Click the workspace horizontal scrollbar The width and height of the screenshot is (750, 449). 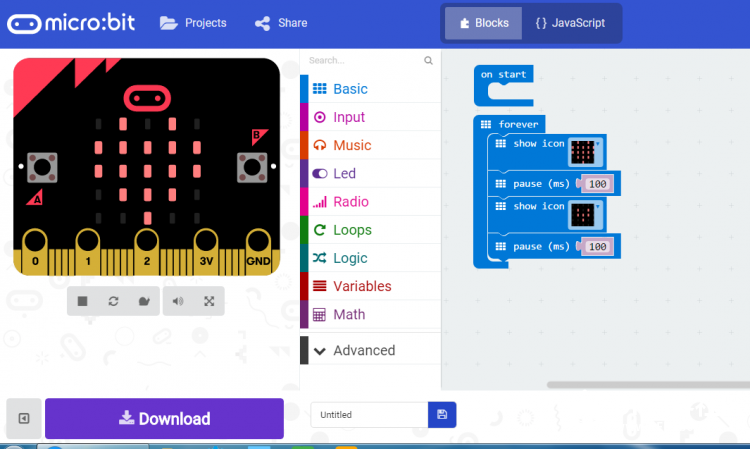coord(648,384)
